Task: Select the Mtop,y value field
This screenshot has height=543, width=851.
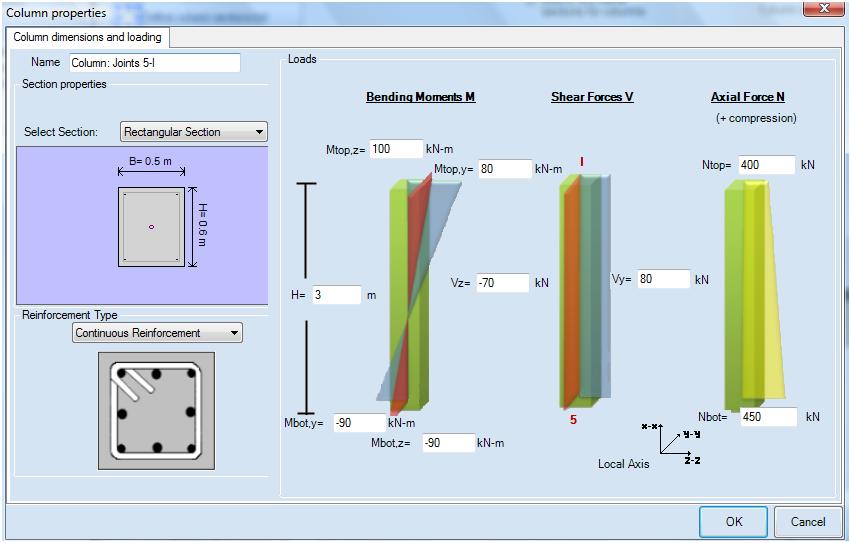Action: (504, 169)
